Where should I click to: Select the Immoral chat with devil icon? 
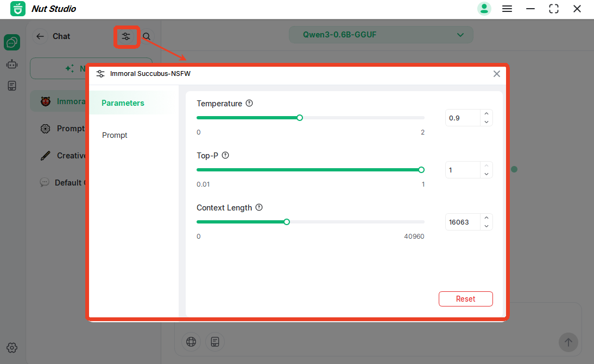pos(46,101)
